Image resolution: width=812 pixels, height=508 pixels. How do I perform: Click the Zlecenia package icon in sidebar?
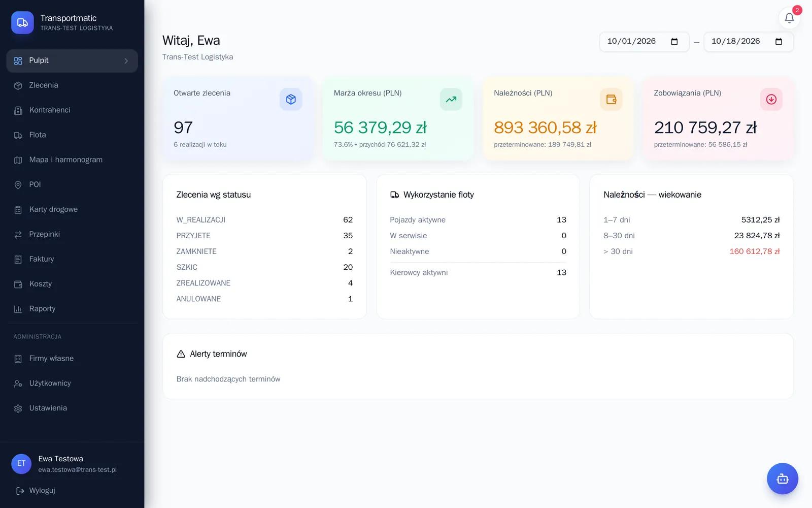(x=18, y=86)
